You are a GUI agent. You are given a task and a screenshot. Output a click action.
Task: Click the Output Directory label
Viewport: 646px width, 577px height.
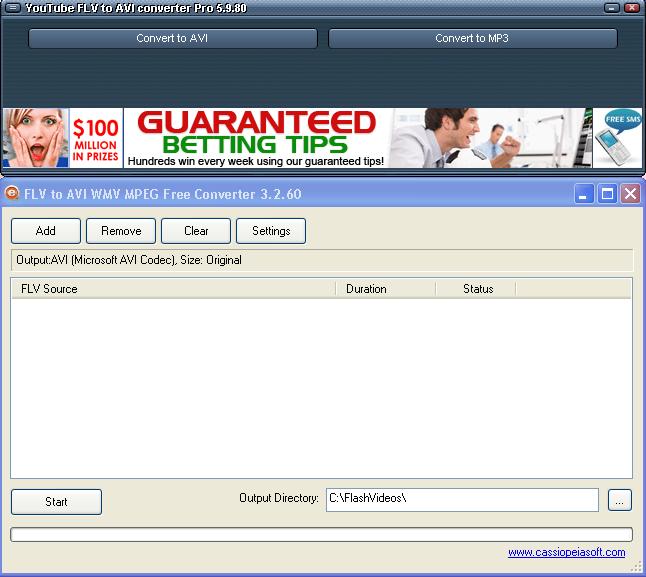279,498
